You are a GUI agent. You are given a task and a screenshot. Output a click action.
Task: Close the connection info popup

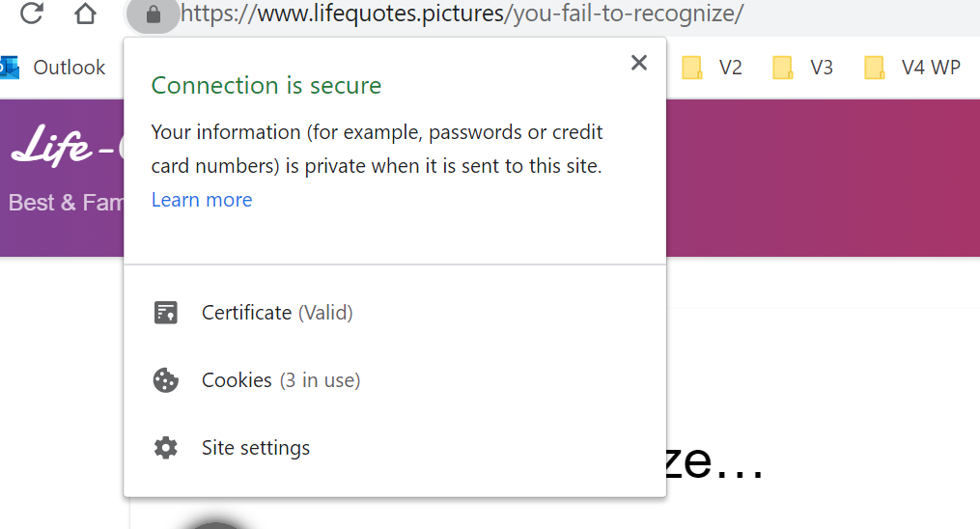point(638,63)
